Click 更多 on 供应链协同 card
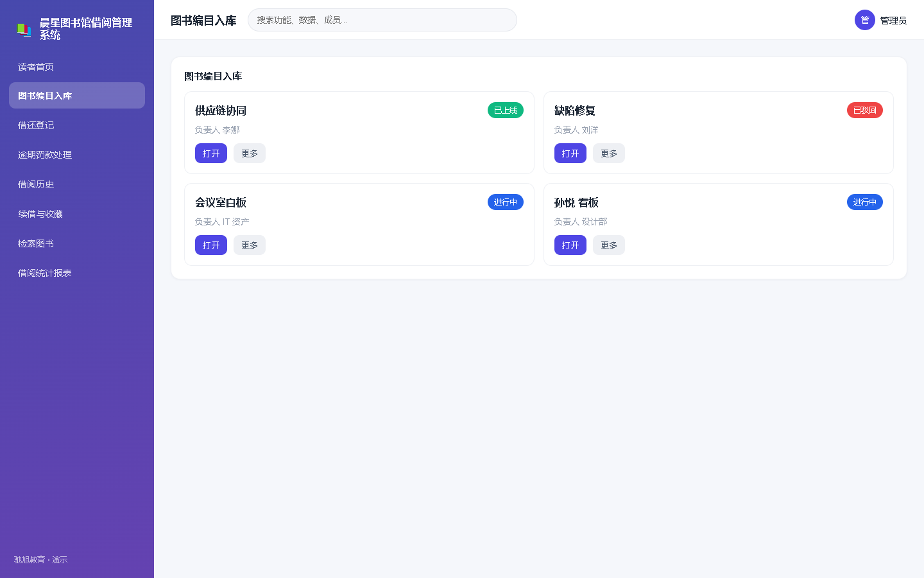The height and width of the screenshot is (578, 924). pyautogui.click(x=250, y=153)
